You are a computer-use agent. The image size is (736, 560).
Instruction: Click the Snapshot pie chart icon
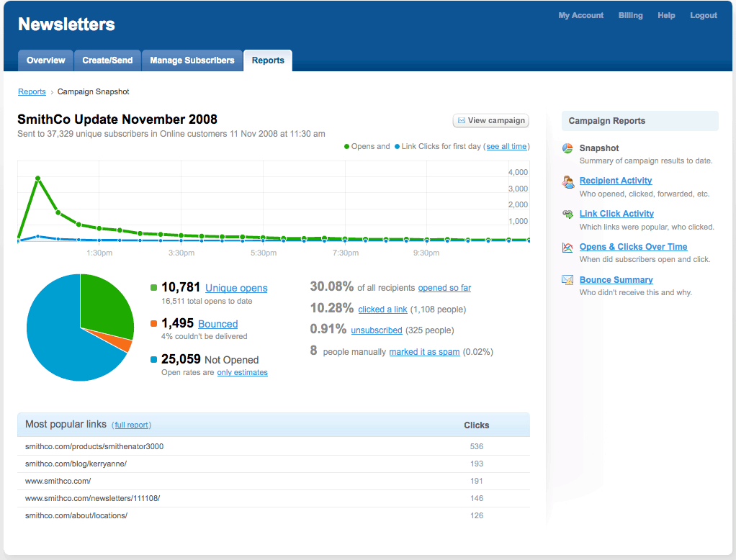pyautogui.click(x=567, y=148)
